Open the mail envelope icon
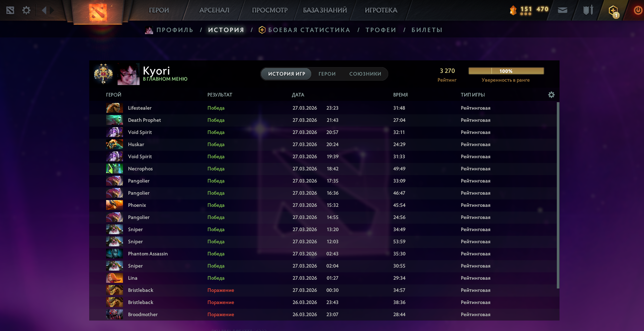 (563, 10)
